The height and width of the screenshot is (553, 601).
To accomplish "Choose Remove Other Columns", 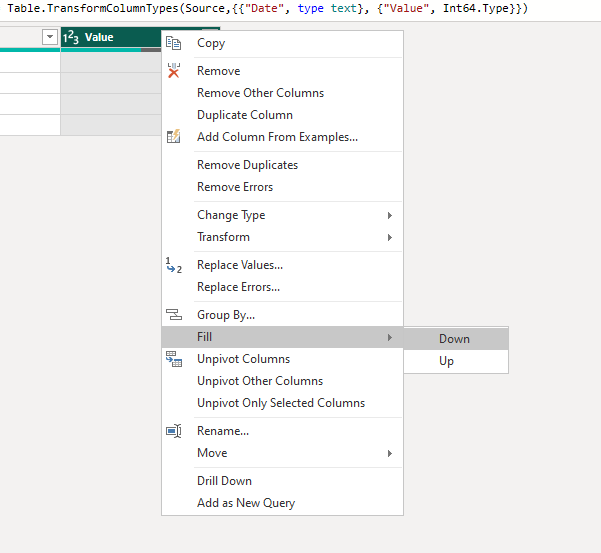I will coord(282,93).
